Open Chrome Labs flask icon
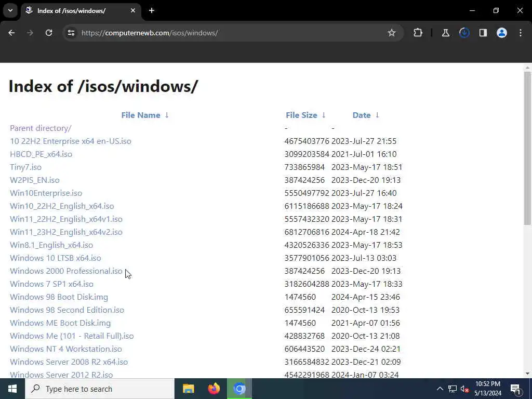 coord(445,33)
